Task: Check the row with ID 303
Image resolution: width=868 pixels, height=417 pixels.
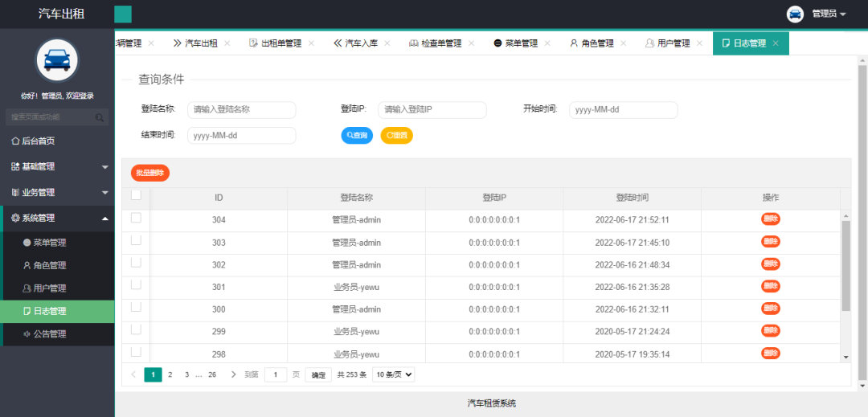Action: (136, 240)
